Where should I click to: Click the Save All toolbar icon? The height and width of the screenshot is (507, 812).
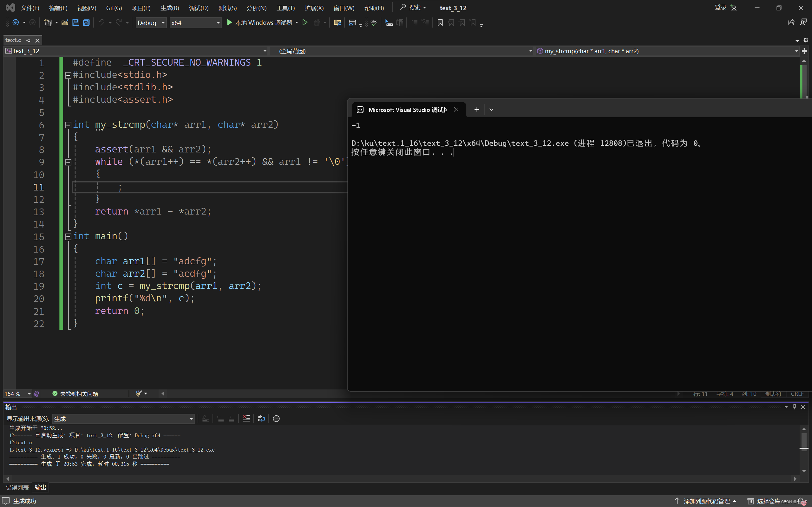coord(87,23)
